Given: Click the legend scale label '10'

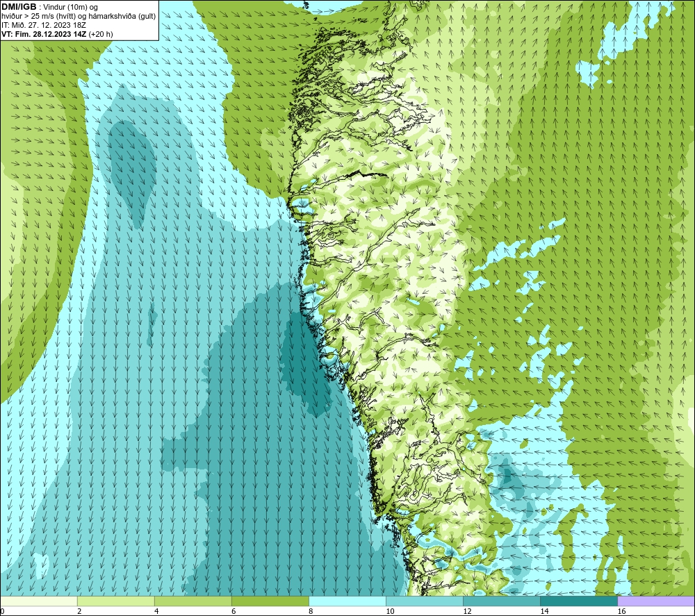Looking at the screenshot, I should tap(390, 612).
